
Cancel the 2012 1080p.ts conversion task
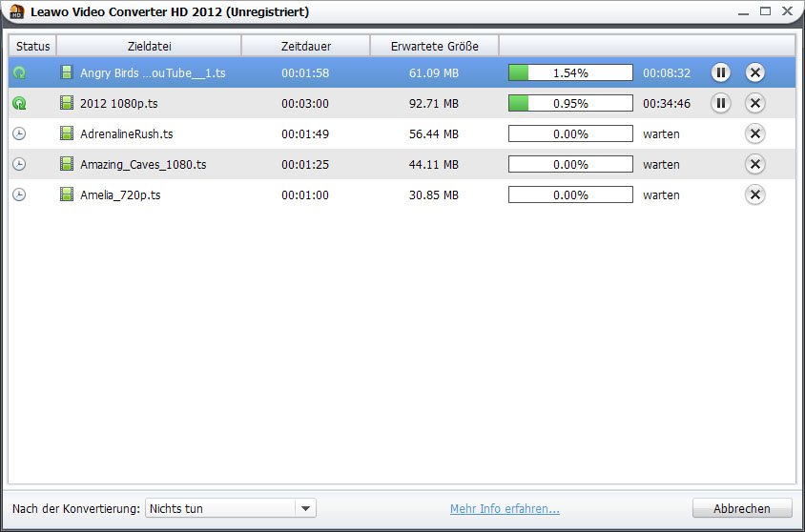tap(755, 104)
